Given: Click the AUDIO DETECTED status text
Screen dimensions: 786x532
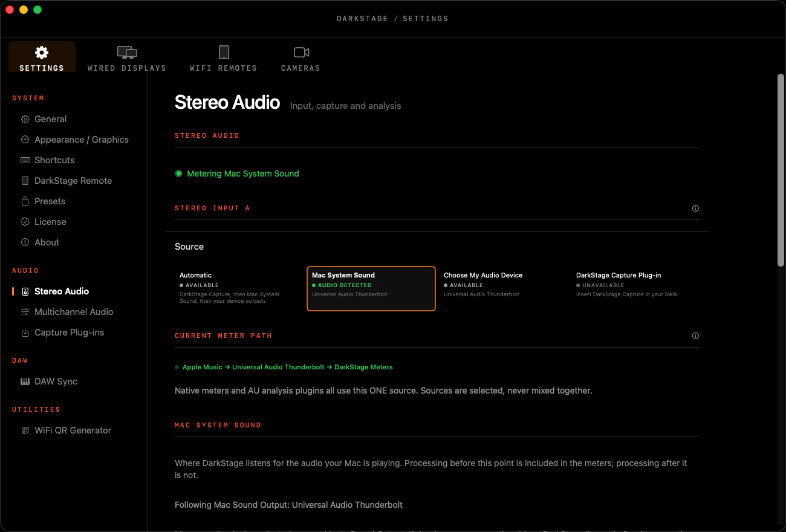Looking at the screenshot, I should (345, 285).
